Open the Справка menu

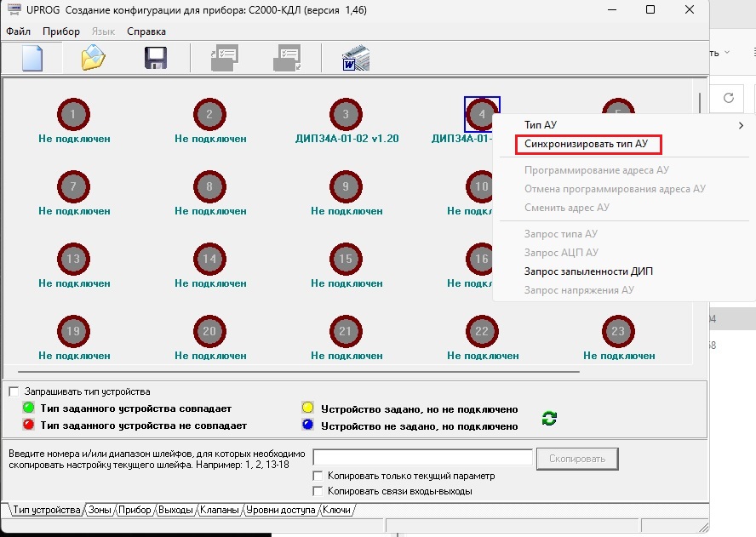tap(146, 31)
